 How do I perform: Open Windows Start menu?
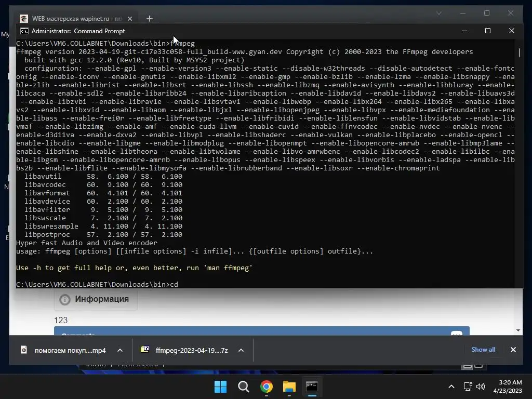[x=220, y=387]
